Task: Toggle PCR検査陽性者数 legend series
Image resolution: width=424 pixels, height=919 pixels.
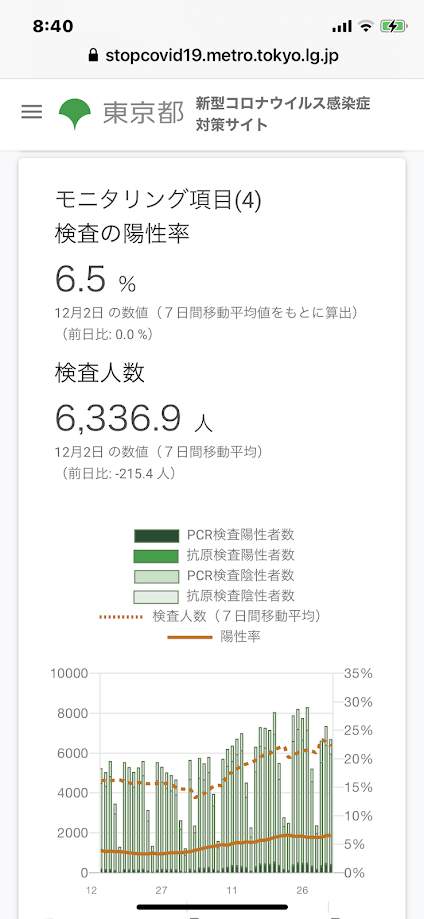Action: (x=214, y=535)
